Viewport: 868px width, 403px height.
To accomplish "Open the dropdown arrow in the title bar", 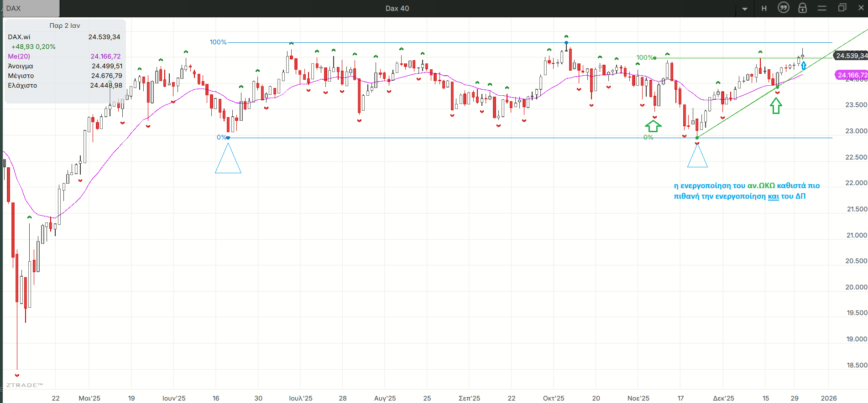I will click(x=745, y=9).
